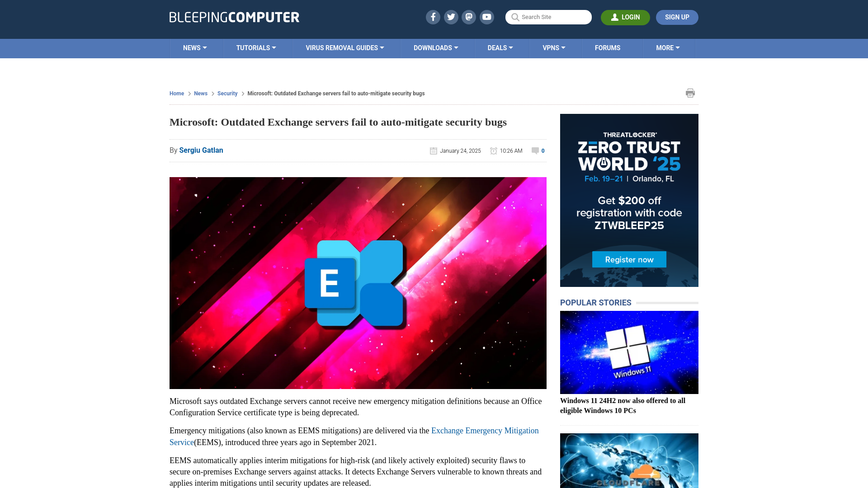This screenshot has height=488, width=868.
Task: Click the SIGN UP button
Action: pos(677,17)
